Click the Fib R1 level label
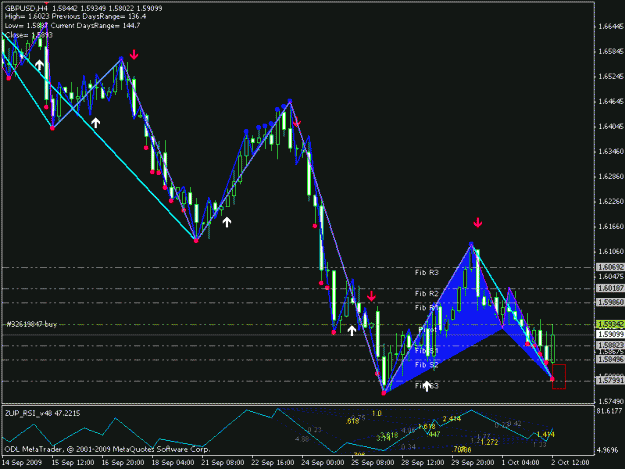625x469 pixels. [426, 308]
